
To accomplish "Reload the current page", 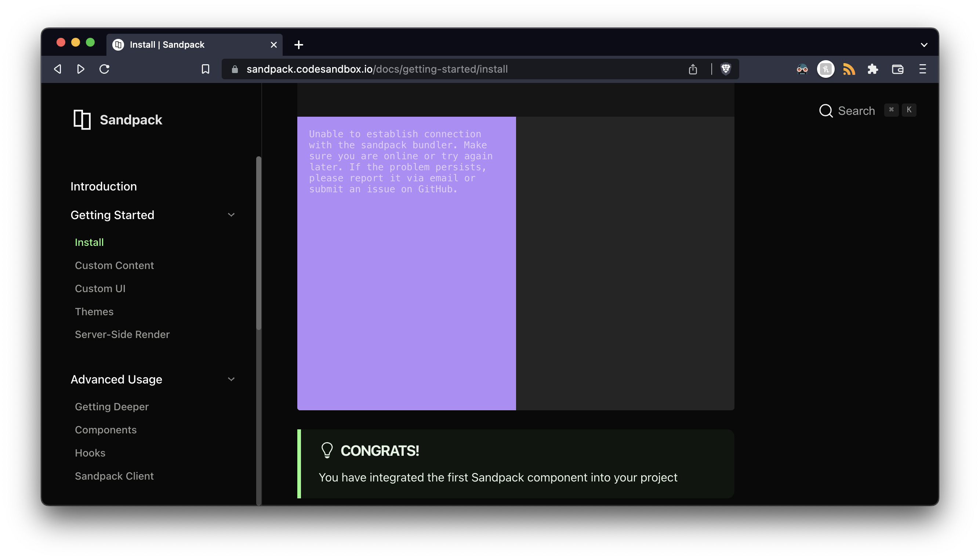I will coord(105,69).
